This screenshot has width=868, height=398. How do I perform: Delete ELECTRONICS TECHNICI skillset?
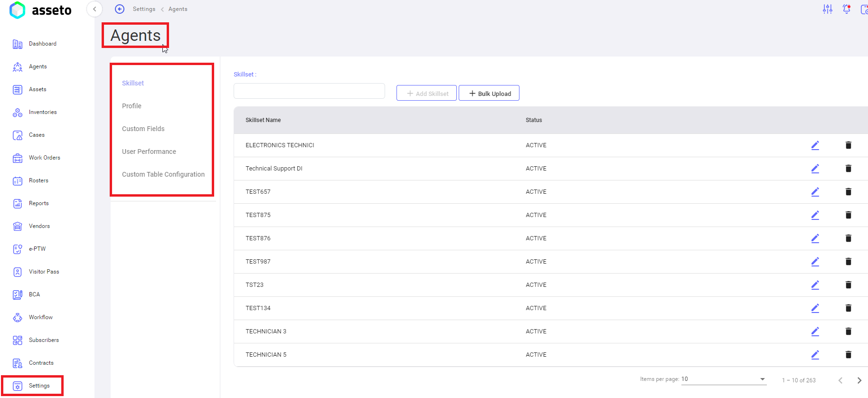point(848,145)
